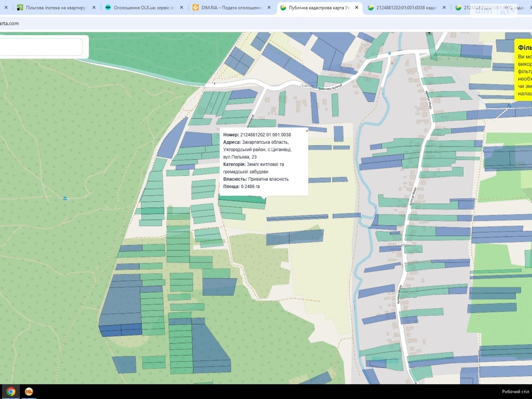Click the highlighted green parcel under the popup
The width and height of the screenshot is (532, 399).
[x=243, y=200]
